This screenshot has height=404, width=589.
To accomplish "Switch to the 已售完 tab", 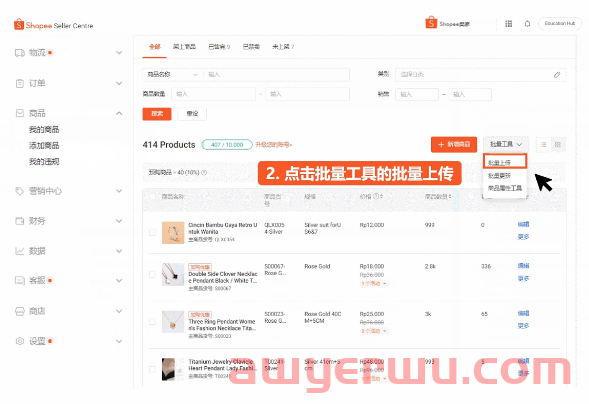I will point(219,47).
